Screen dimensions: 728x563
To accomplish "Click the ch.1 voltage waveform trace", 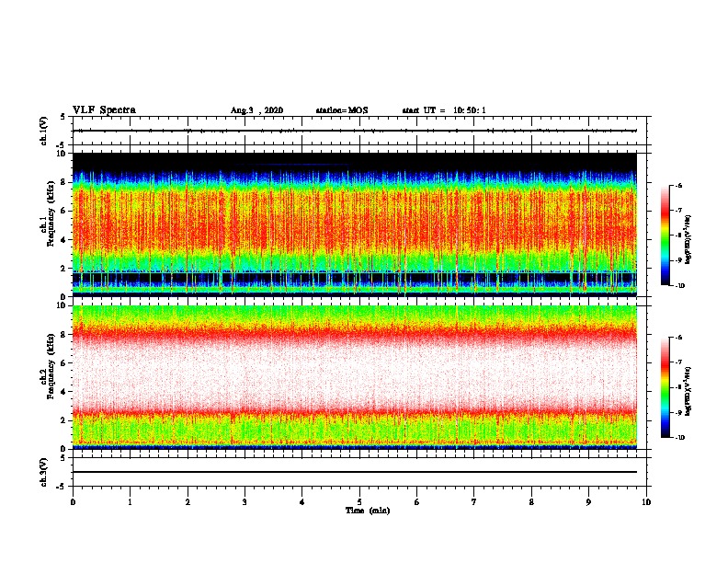I will pyautogui.click(x=355, y=131).
